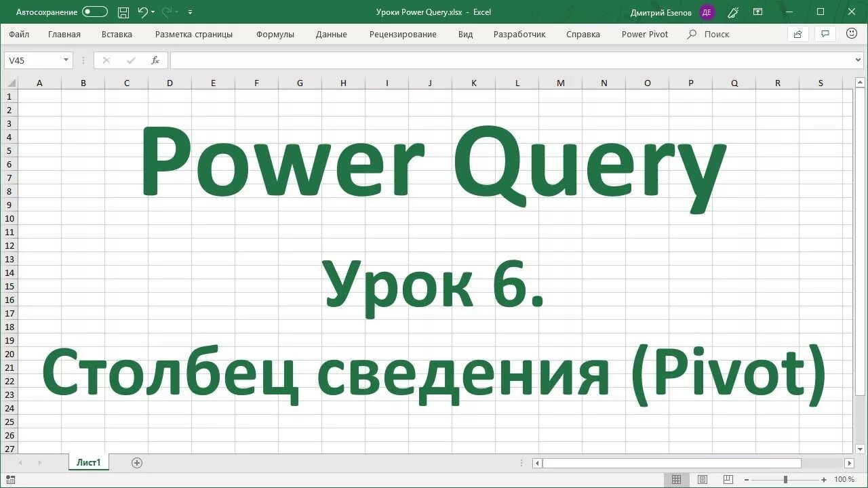The height and width of the screenshot is (488, 868).
Task: Switch to Normal view
Action: tap(676, 480)
